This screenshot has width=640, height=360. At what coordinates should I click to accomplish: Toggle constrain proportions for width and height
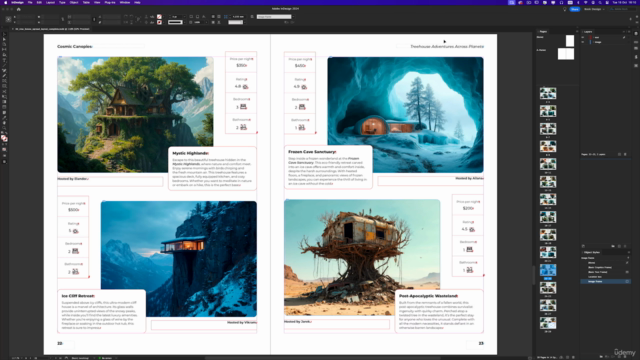[x=62, y=19]
